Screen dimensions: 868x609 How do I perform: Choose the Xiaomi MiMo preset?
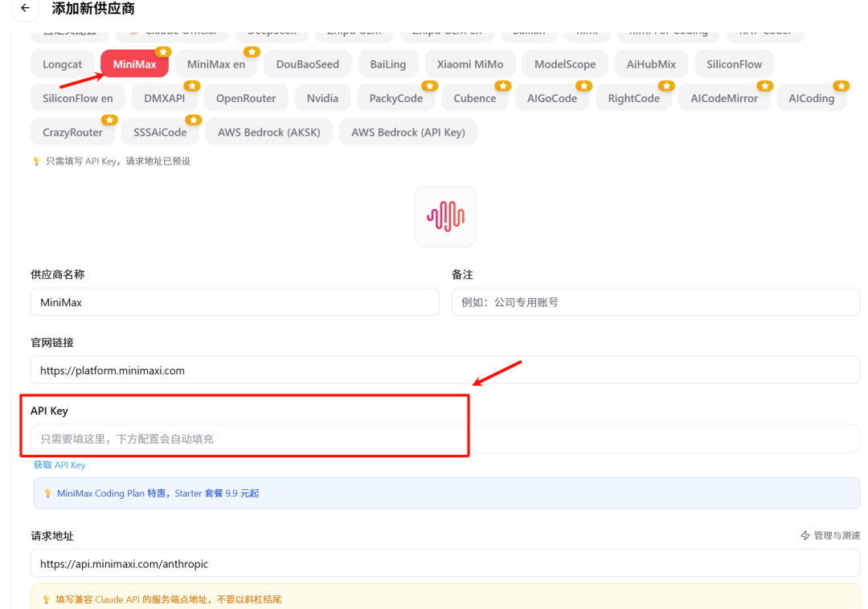coord(470,64)
